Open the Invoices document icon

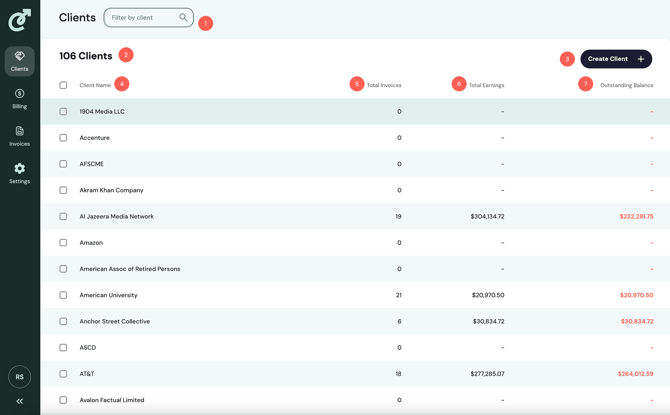point(19,131)
